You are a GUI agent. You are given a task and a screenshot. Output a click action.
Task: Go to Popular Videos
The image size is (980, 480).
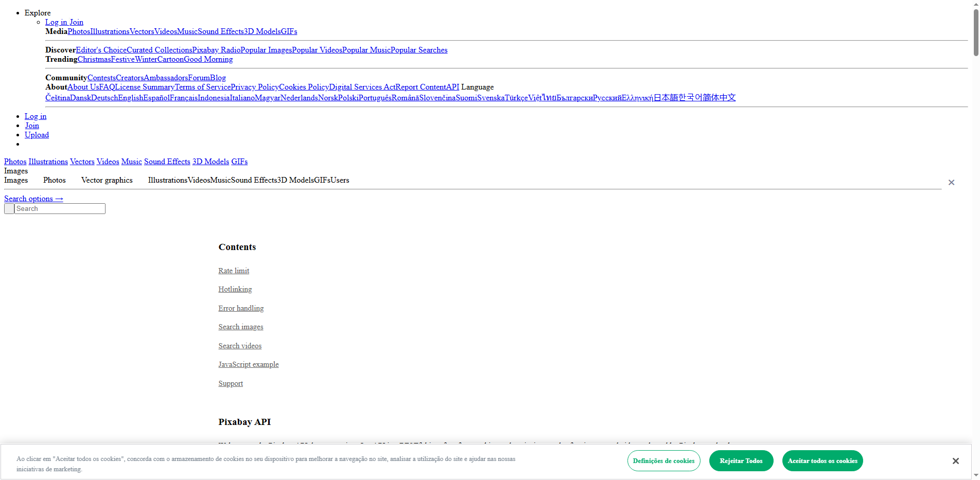point(317,50)
